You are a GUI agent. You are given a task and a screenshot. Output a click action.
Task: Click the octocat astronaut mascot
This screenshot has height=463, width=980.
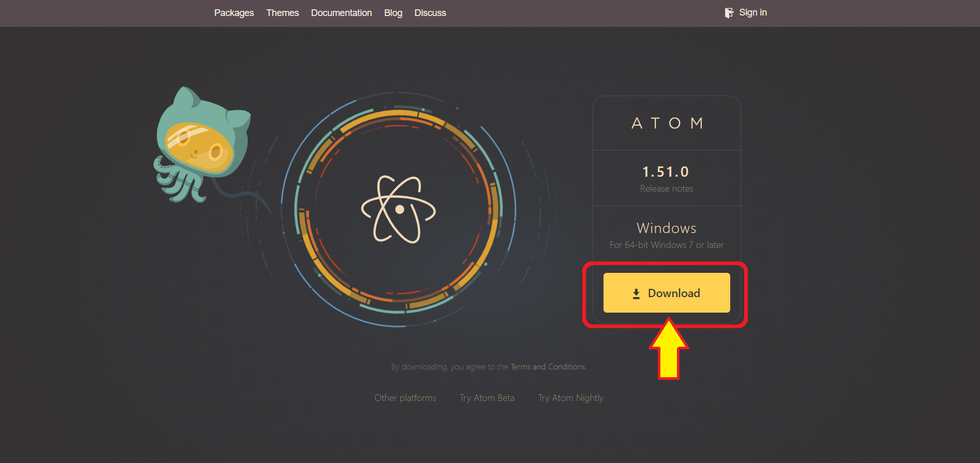coord(202,145)
